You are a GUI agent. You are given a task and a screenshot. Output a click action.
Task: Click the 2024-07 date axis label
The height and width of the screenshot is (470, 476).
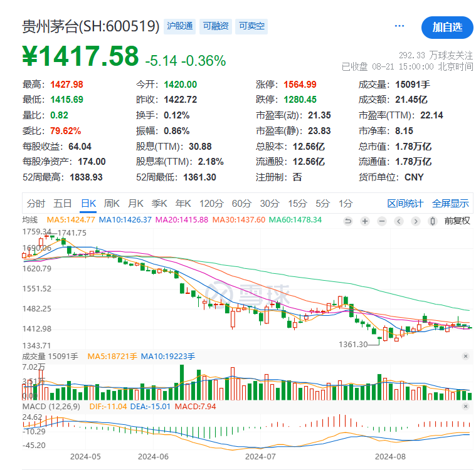pos(260,456)
